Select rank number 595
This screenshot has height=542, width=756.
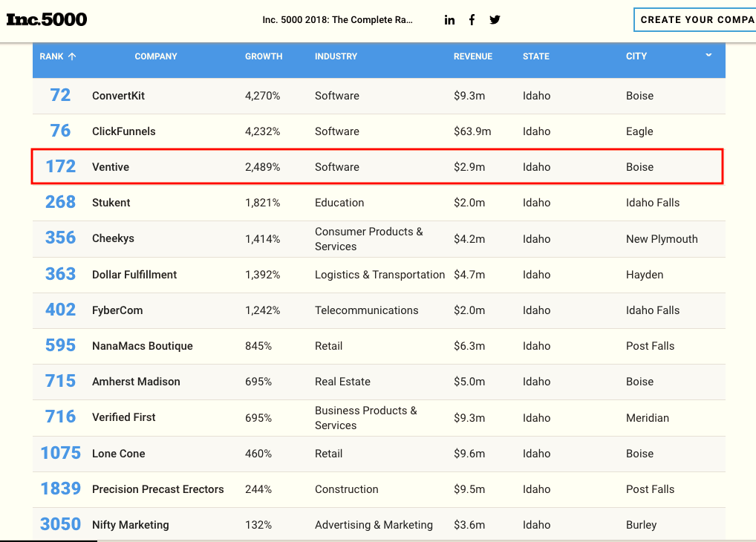point(60,345)
